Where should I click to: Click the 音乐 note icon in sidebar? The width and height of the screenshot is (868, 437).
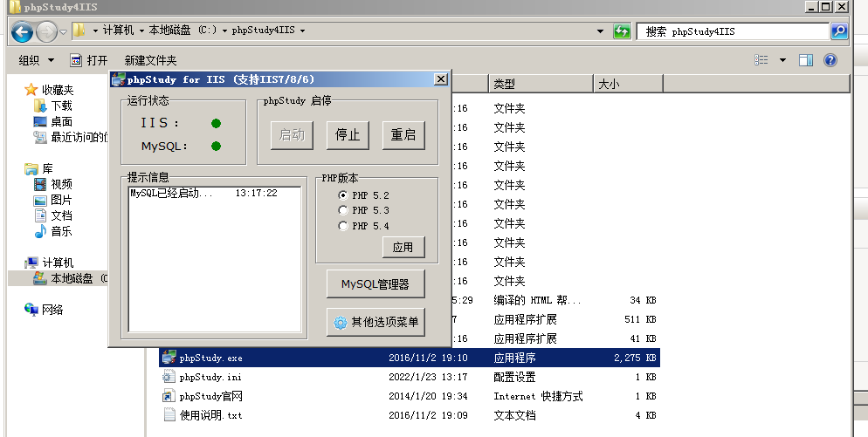click(x=40, y=231)
